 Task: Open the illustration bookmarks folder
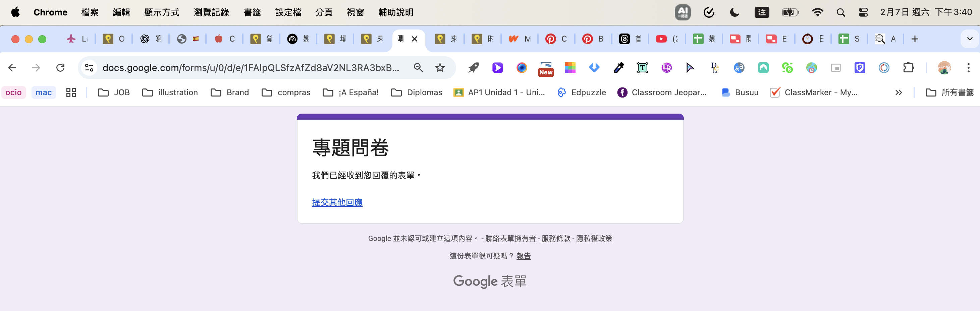pos(170,92)
